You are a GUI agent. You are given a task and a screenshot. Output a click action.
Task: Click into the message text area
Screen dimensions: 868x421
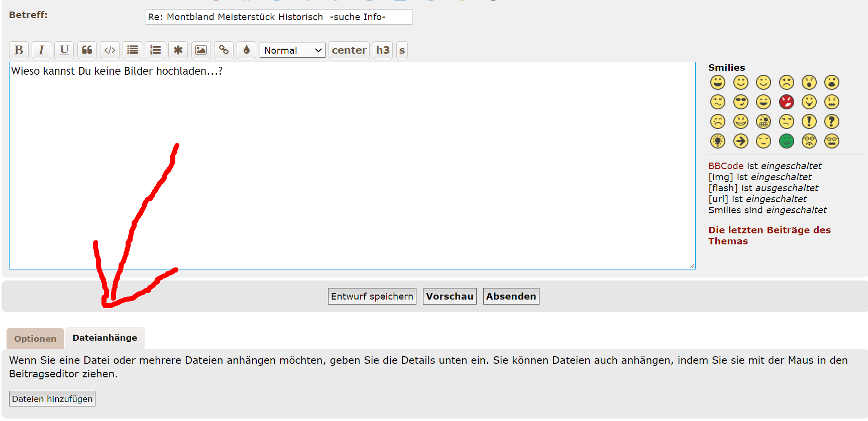point(352,166)
